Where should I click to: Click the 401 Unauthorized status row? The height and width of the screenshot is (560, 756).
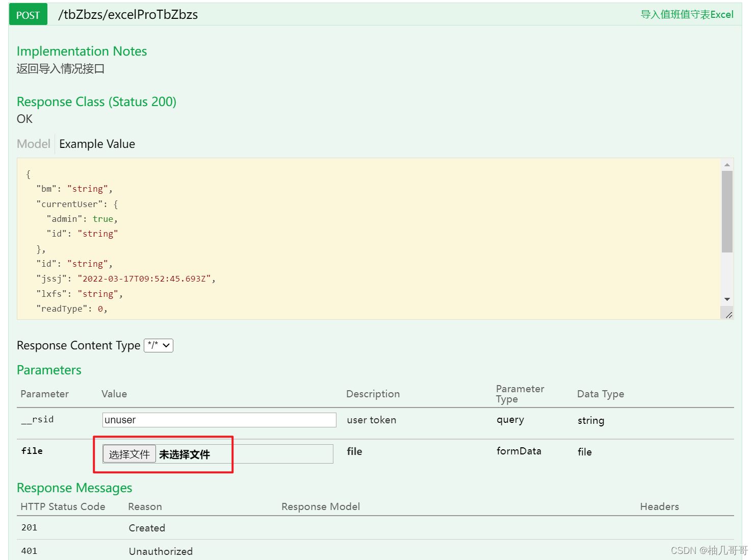tap(161, 551)
